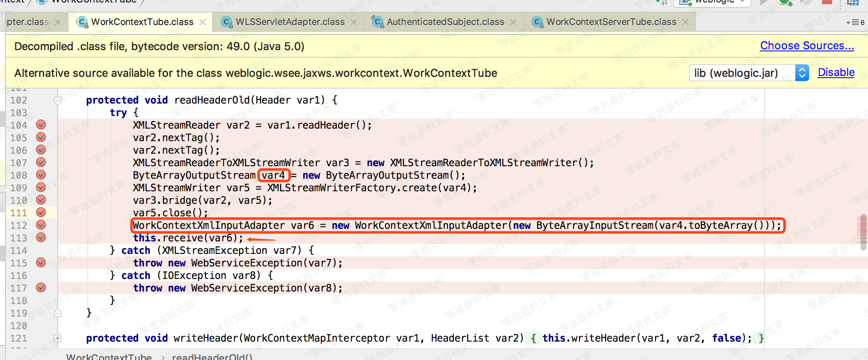
Task: Switch to the AuthenticatedSubject.class tab
Action: 445,22
